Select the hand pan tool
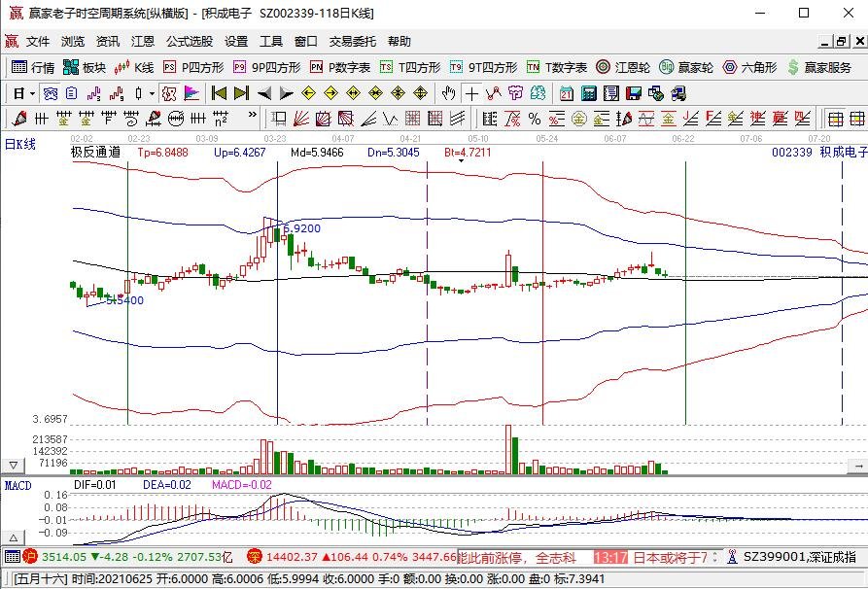 click(448, 93)
